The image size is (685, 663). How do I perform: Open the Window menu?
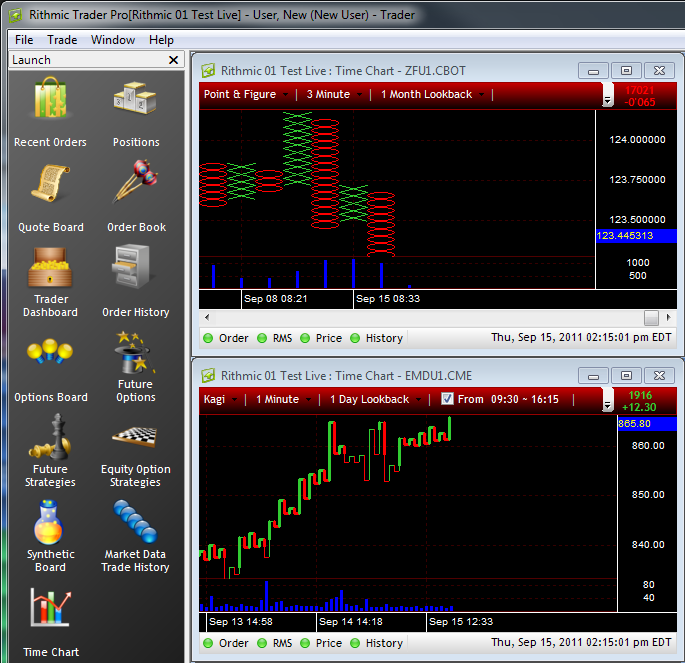pyautogui.click(x=113, y=40)
